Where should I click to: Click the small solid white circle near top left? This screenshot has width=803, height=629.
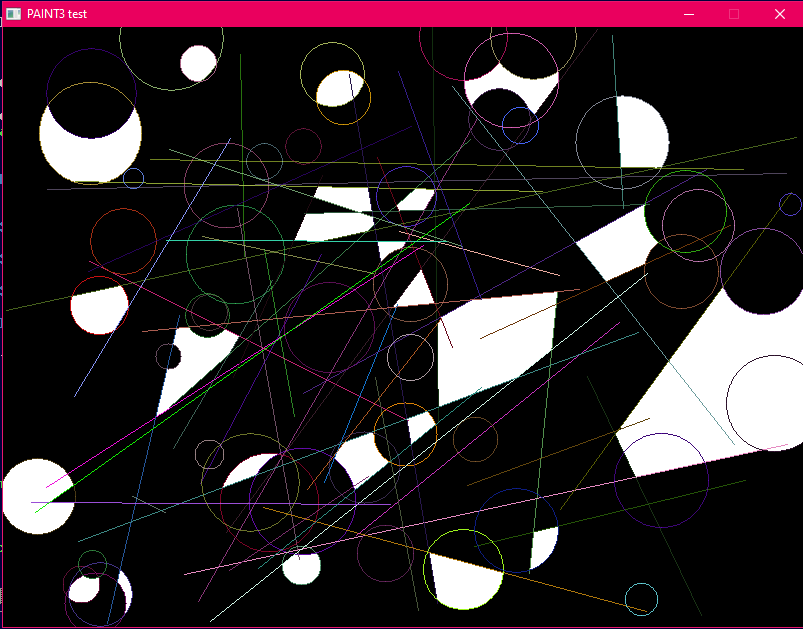[198, 63]
